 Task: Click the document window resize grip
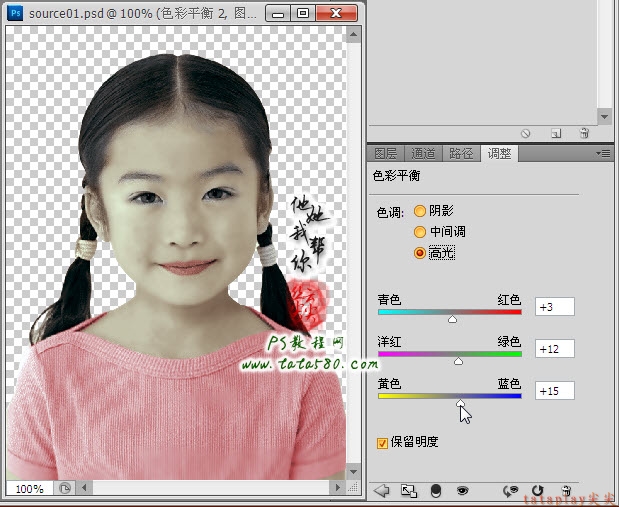pyautogui.click(x=353, y=488)
